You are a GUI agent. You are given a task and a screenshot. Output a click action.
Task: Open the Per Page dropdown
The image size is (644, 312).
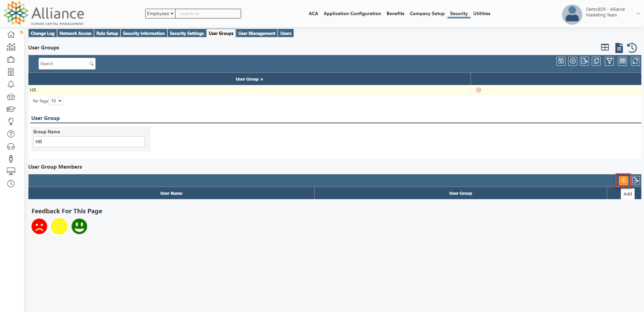click(56, 101)
